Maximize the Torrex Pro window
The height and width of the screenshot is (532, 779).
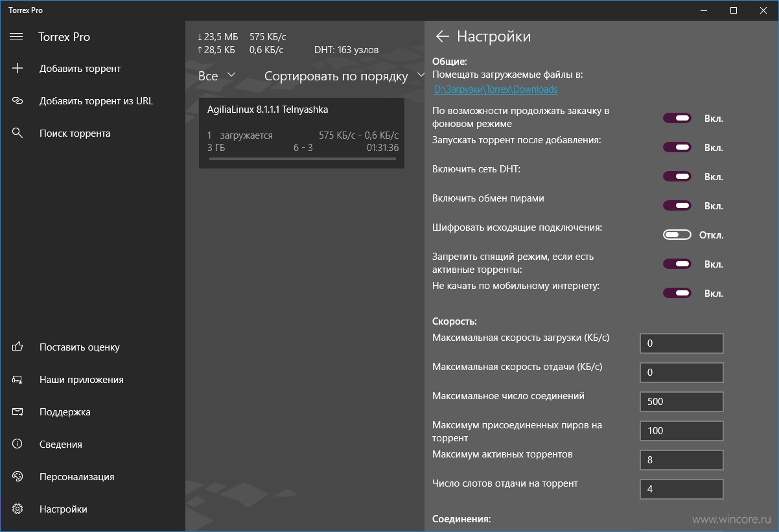tap(734, 10)
